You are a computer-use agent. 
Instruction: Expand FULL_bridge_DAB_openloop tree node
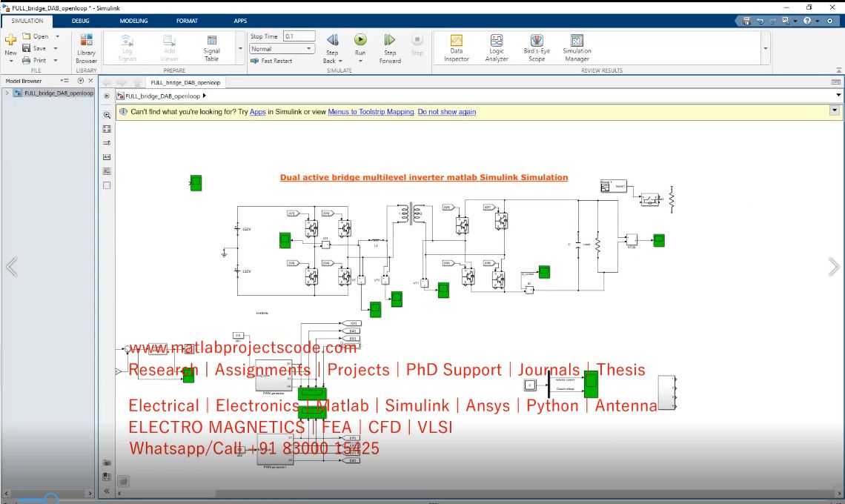(x=7, y=93)
